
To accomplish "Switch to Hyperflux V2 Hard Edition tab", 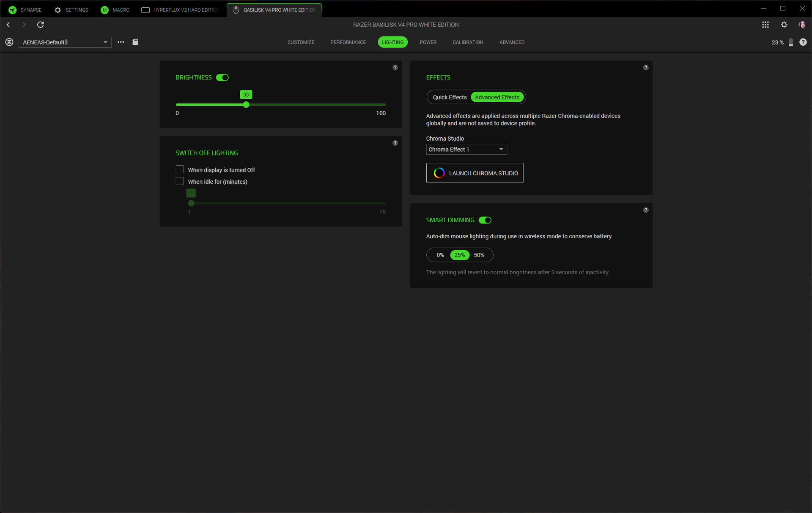I will point(180,10).
